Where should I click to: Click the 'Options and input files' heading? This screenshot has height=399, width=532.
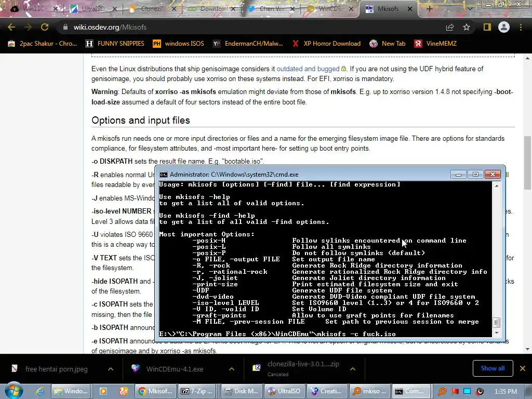[x=140, y=121]
